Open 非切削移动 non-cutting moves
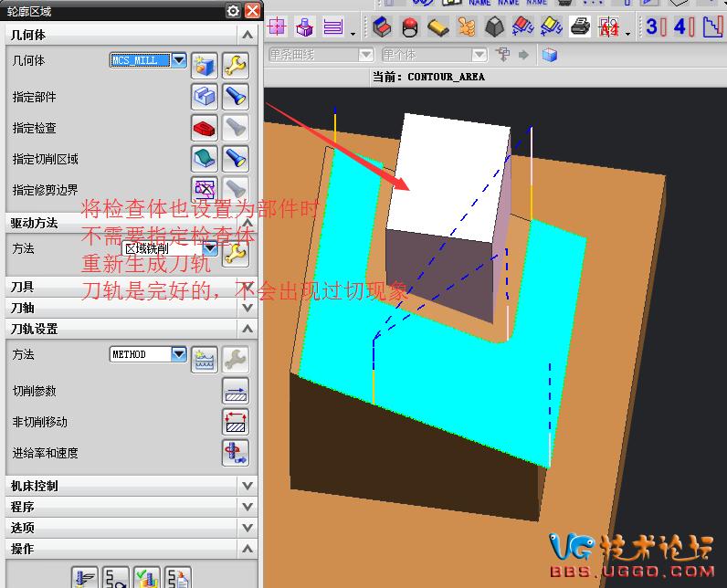Image resolution: width=727 pixels, height=588 pixels. [236, 422]
